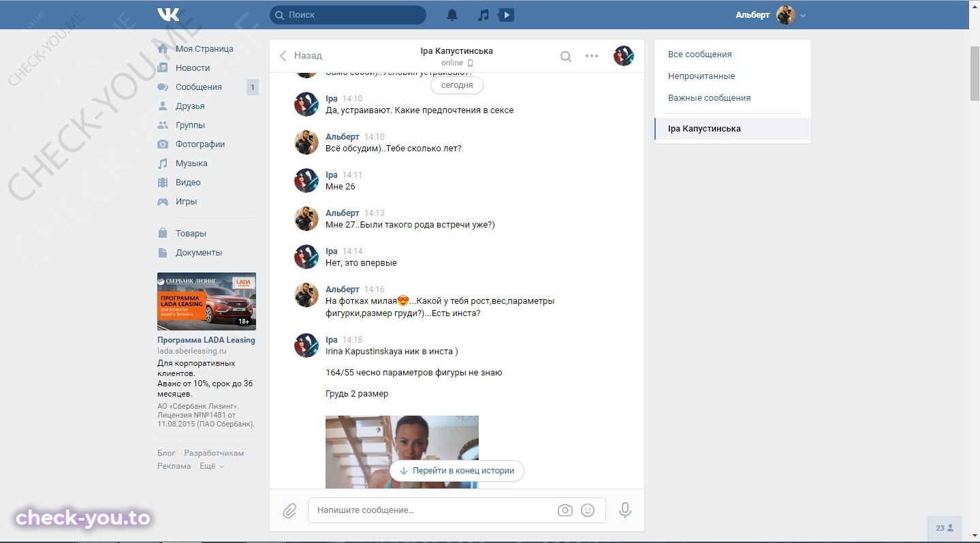980x543 pixels.
Task: Click Іра's avatar on the 14:11 message
Action: tap(306, 181)
